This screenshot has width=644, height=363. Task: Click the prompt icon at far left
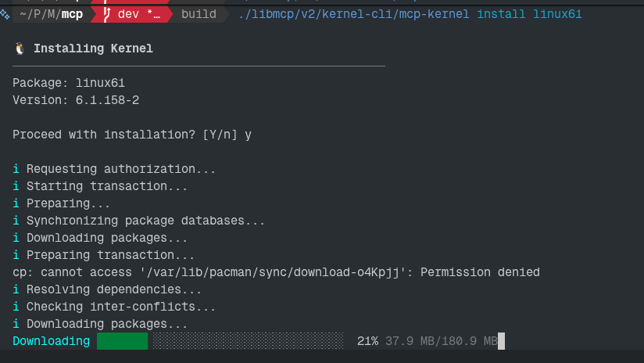click(x=5, y=14)
